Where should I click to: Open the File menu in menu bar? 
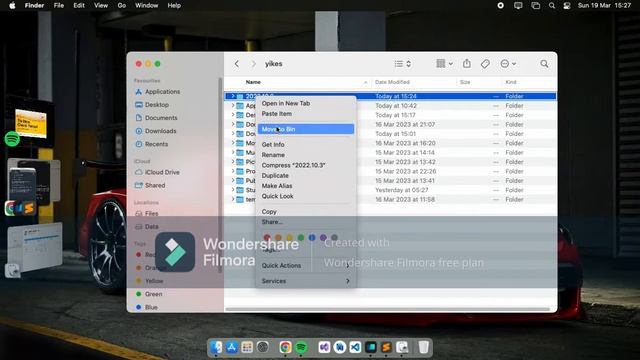tap(59, 6)
